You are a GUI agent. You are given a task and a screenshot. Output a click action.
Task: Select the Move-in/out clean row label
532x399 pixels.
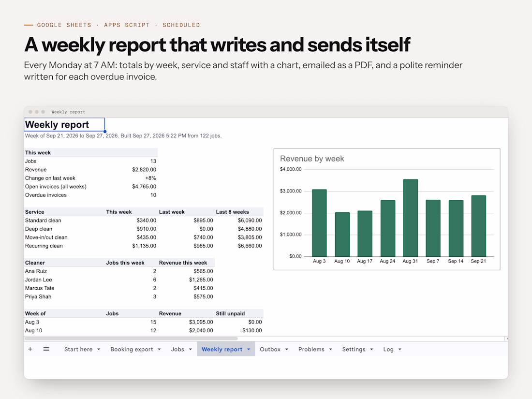coord(46,237)
